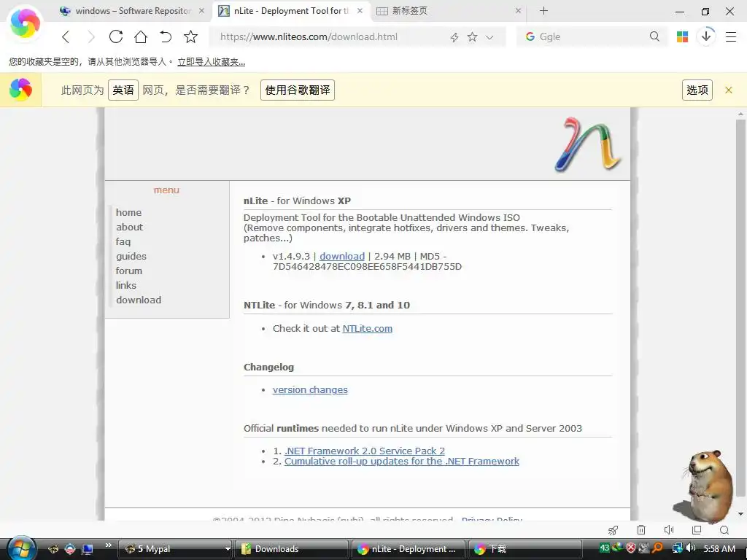Click the rocket accelerator icon in the status bar
Viewport: 747px width, 560px height.
[613, 530]
